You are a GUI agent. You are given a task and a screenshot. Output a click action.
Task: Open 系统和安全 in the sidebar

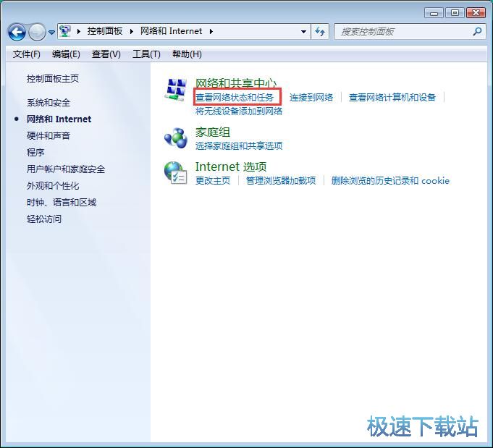click(x=49, y=103)
